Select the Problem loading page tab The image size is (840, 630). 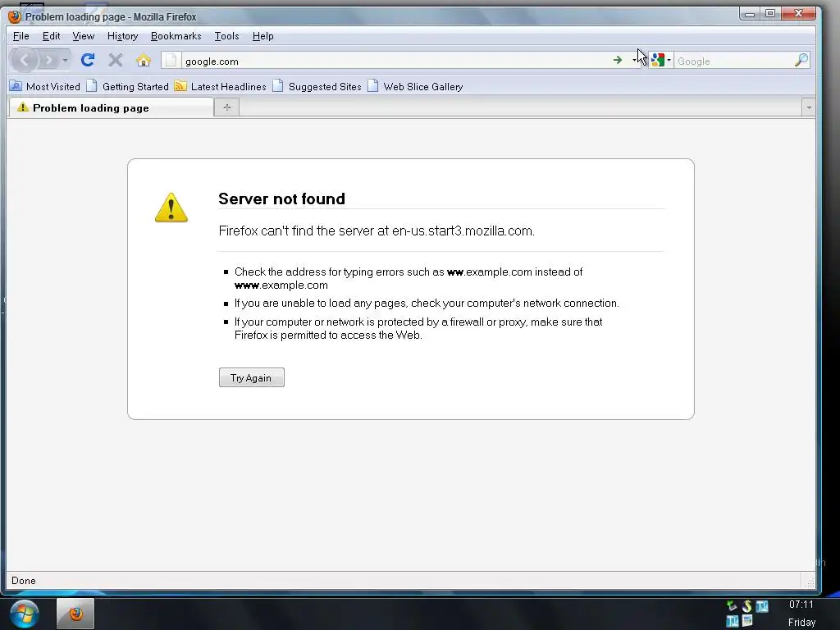coord(111,107)
